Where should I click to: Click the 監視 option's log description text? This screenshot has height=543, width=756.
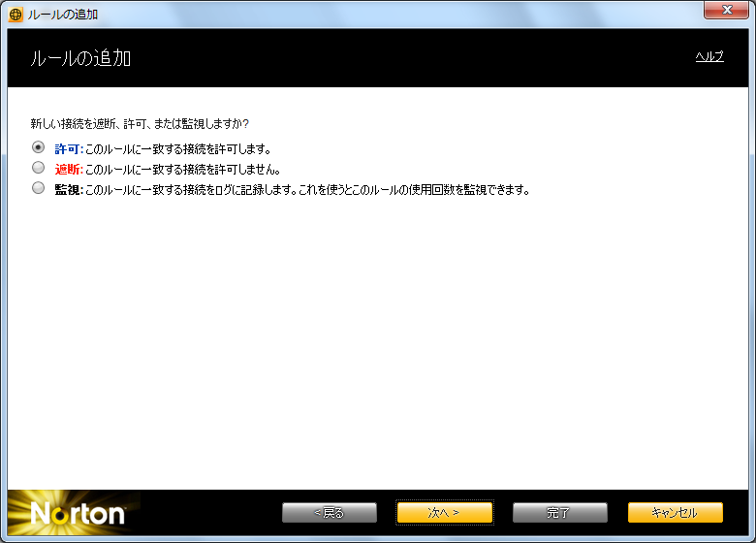(307, 190)
